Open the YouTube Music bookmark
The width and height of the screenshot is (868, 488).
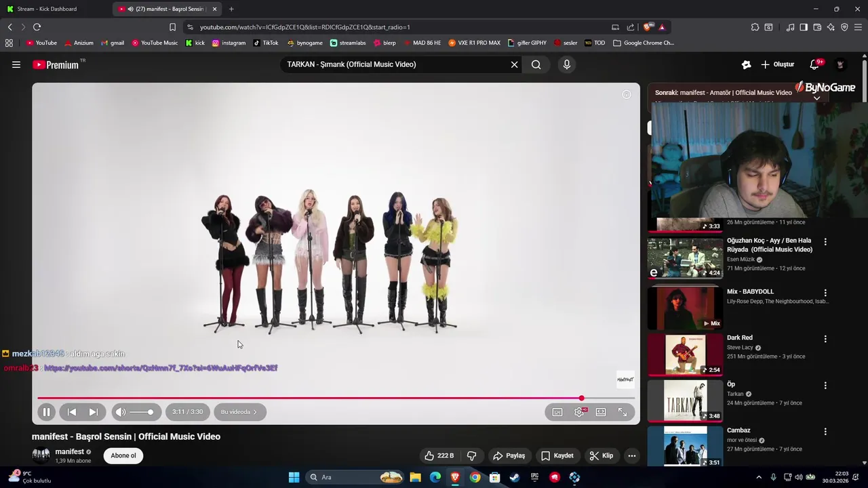tap(155, 43)
